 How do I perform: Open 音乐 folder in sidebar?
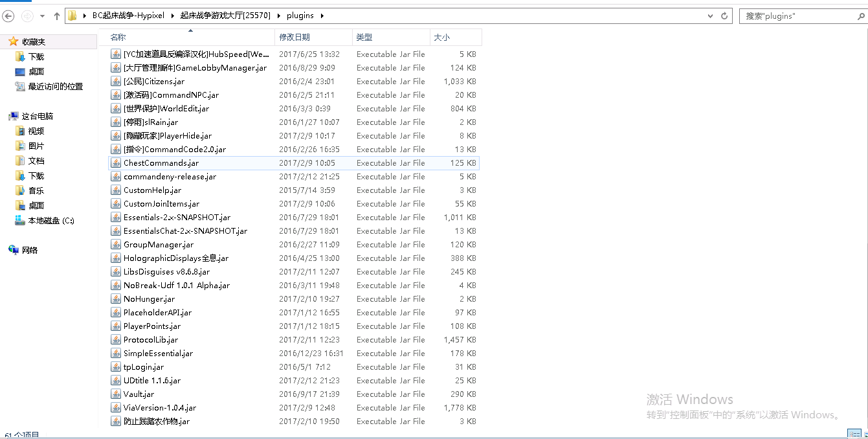(36, 191)
